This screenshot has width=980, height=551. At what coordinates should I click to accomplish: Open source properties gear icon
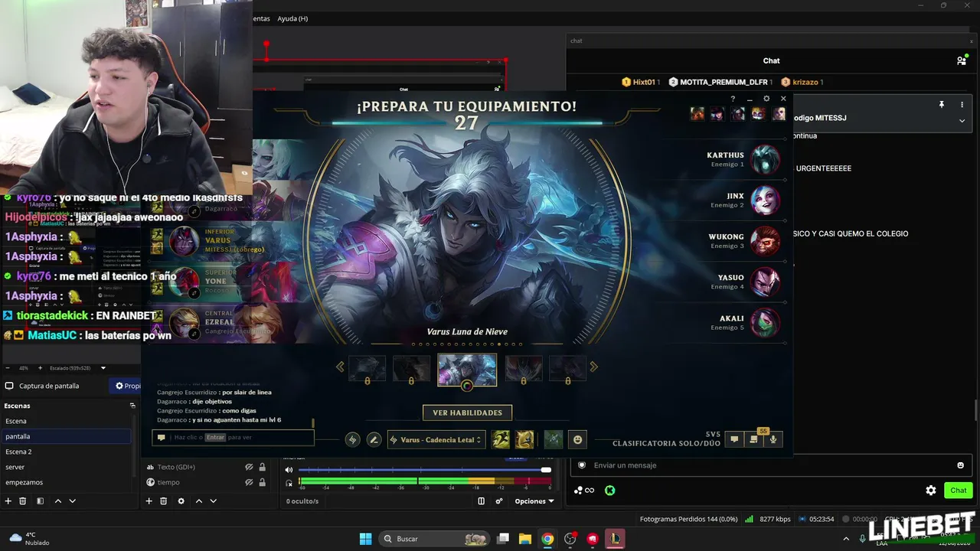181,501
